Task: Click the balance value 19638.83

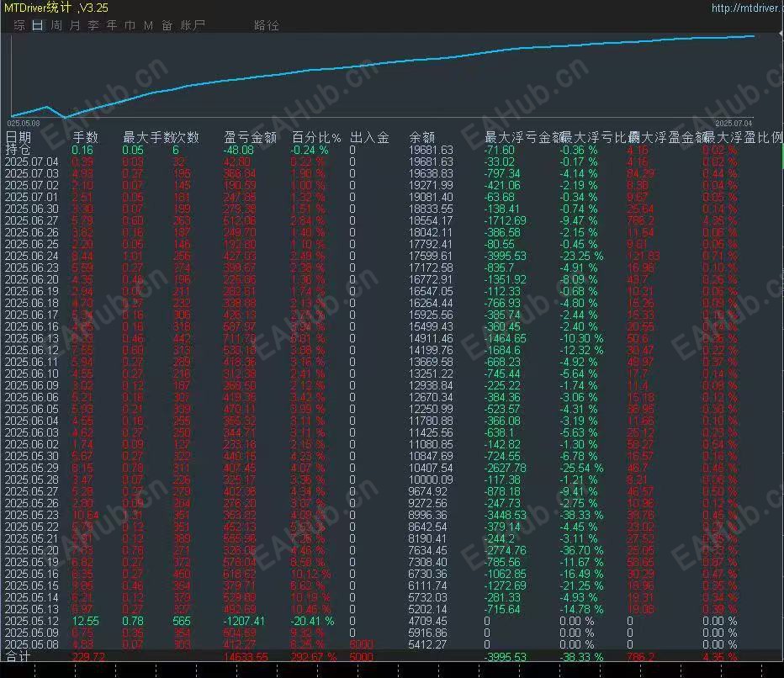Action: point(431,173)
